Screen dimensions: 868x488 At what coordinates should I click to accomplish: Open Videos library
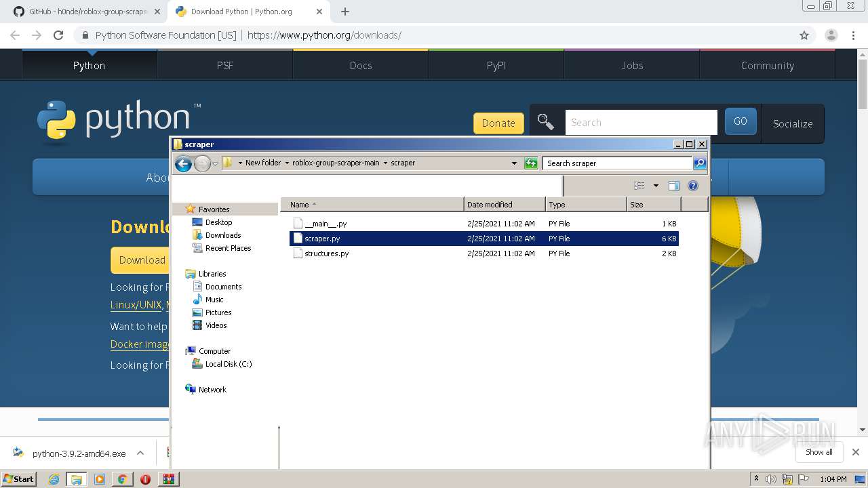[x=216, y=325]
